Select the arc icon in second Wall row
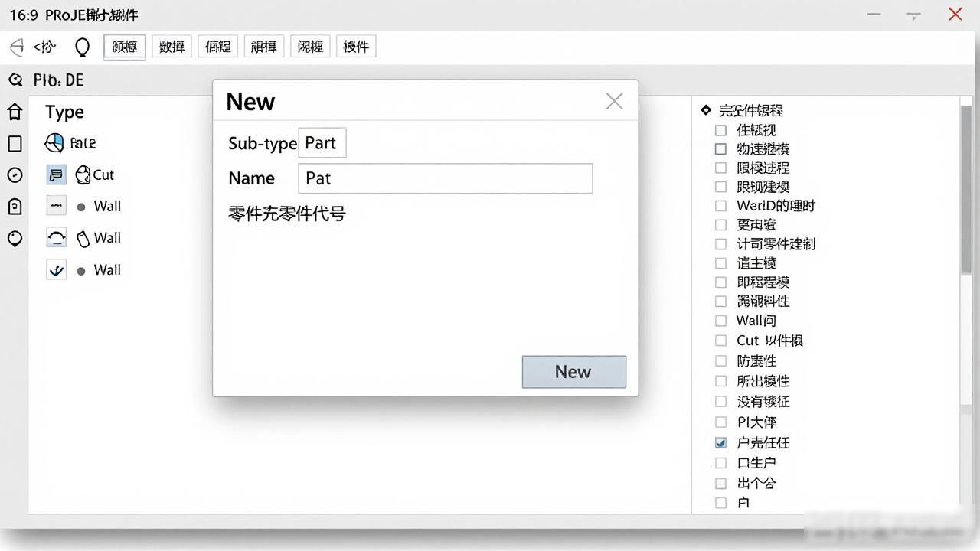This screenshot has width=980, height=551. click(x=56, y=238)
